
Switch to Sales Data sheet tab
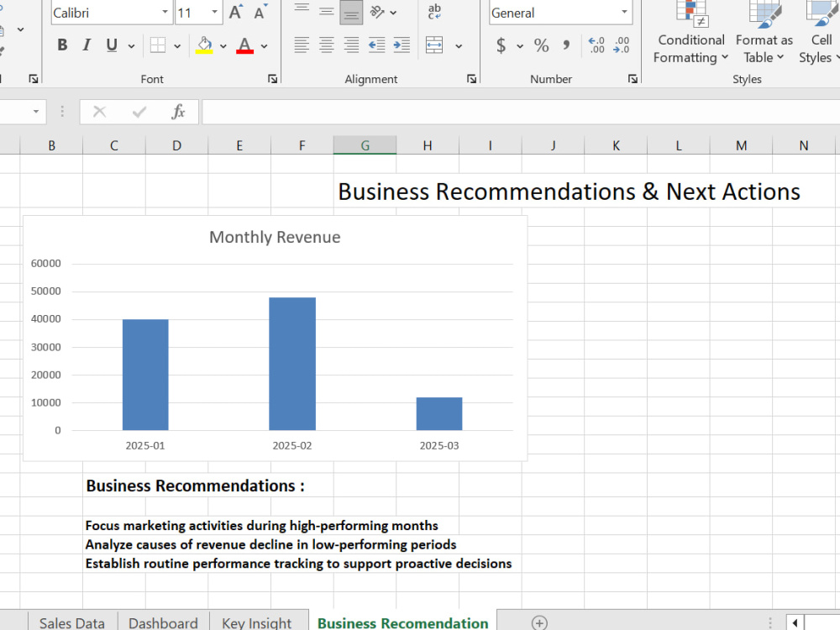[71, 623]
